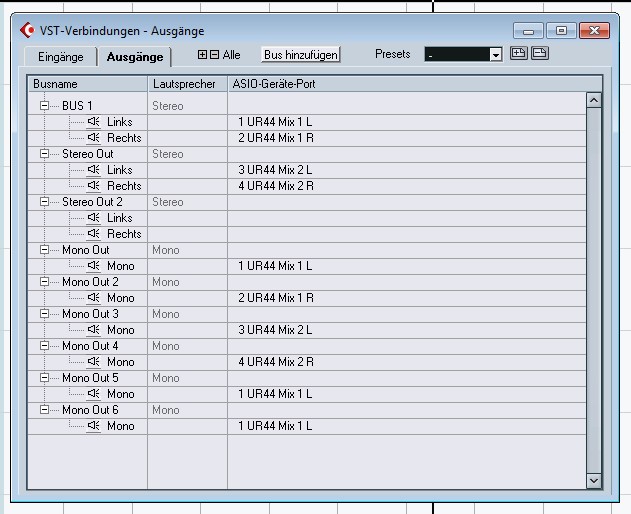Click the port cell of Mono Out
This screenshot has width=631, height=514.
click(x=407, y=266)
